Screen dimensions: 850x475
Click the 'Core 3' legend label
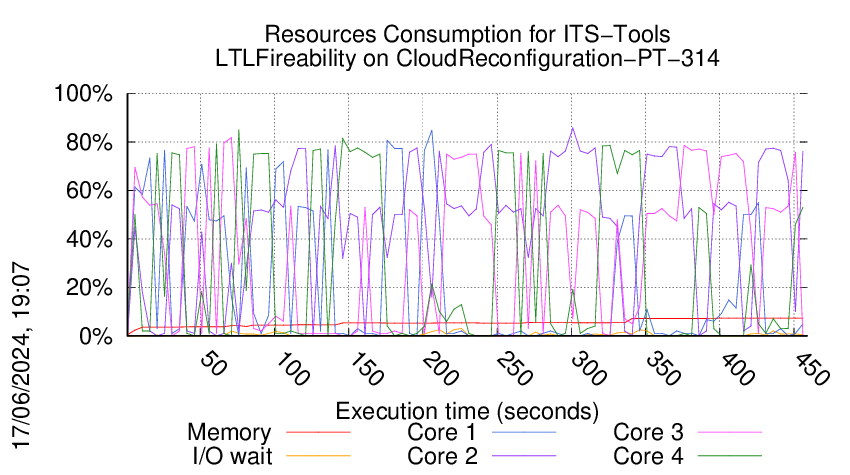648,432
